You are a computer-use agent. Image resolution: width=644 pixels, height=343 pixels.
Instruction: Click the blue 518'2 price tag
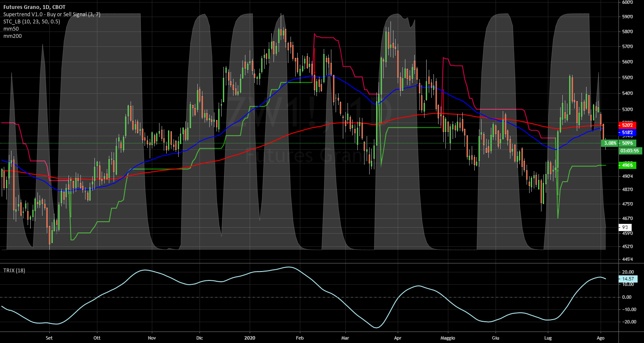click(627, 132)
